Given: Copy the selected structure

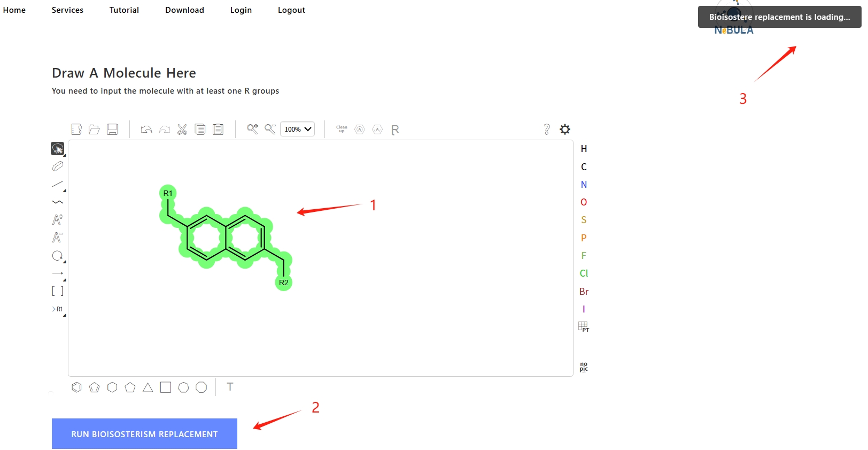Looking at the screenshot, I should point(200,129).
